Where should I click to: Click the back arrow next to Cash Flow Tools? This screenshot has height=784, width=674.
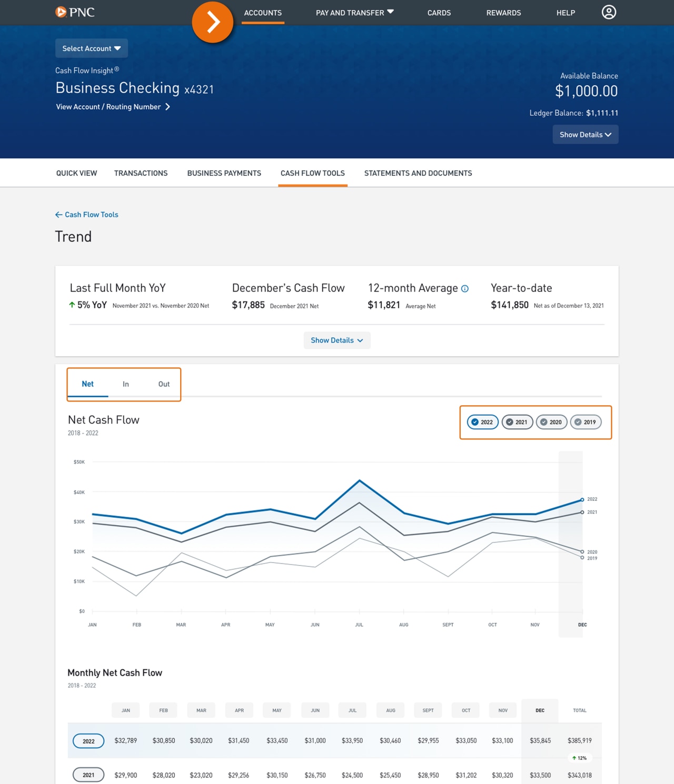pyautogui.click(x=58, y=214)
